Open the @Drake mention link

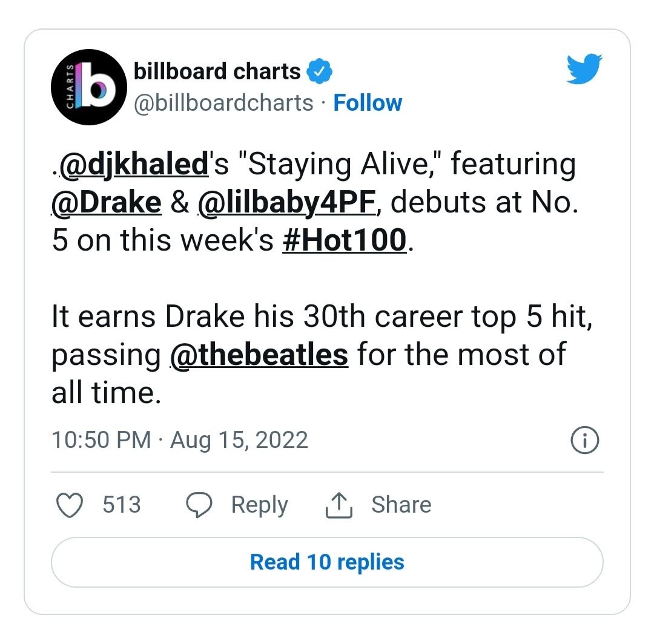coord(107,203)
